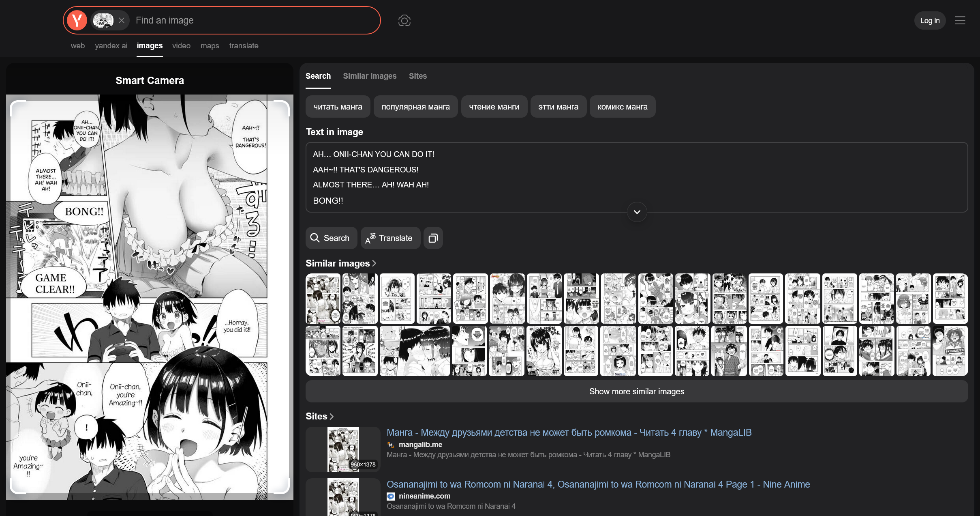Open the Nine Anime result title link
Image resolution: width=980 pixels, height=516 pixels.
tap(598, 484)
